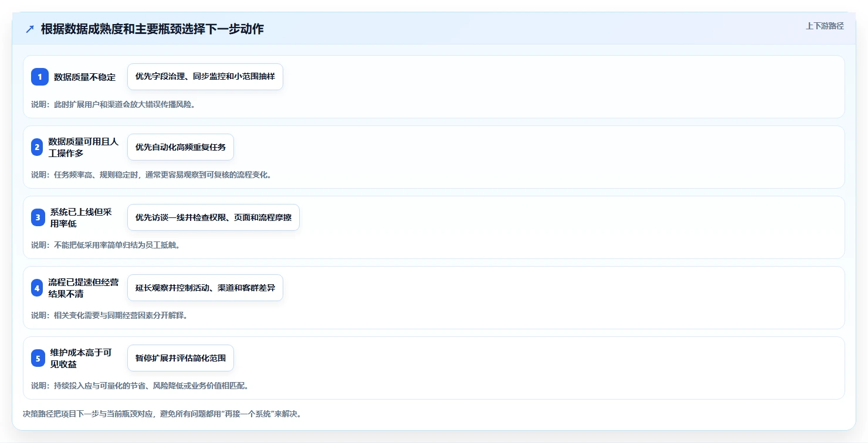Select the 数据质量可用且人工操作多 label
868x443 pixels.
pos(83,147)
